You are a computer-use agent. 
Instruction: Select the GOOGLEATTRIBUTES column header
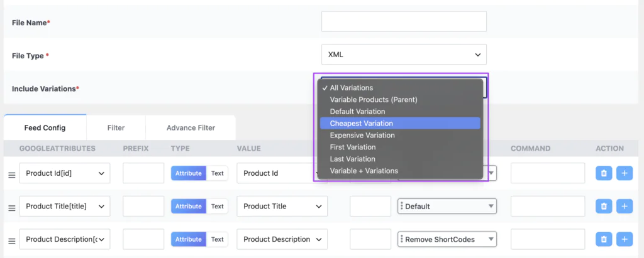57,149
